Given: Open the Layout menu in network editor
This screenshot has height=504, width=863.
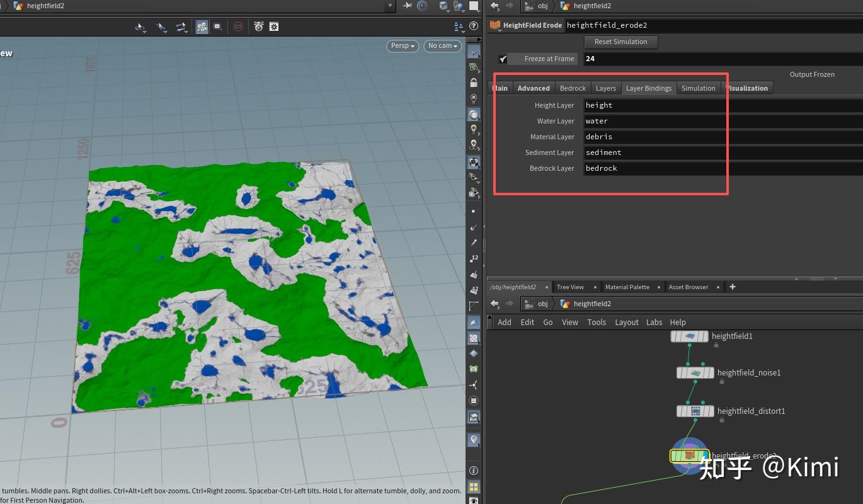Looking at the screenshot, I should (626, 322).
